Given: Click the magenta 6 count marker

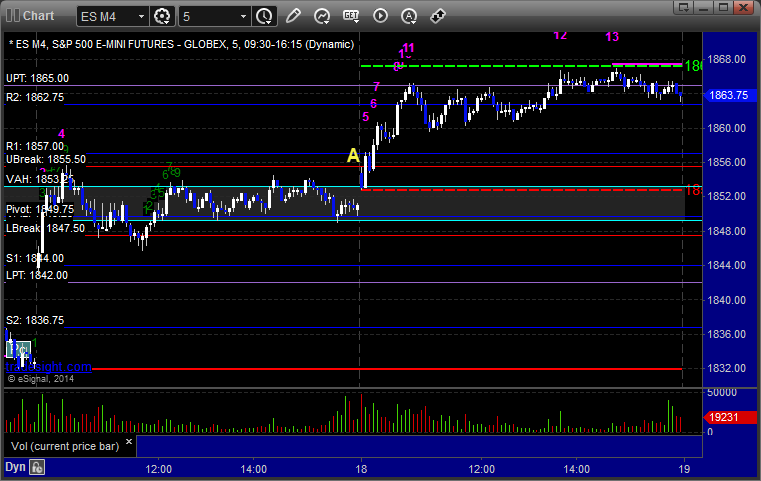Looking at the screenshot, I should (x=373, y=103).
